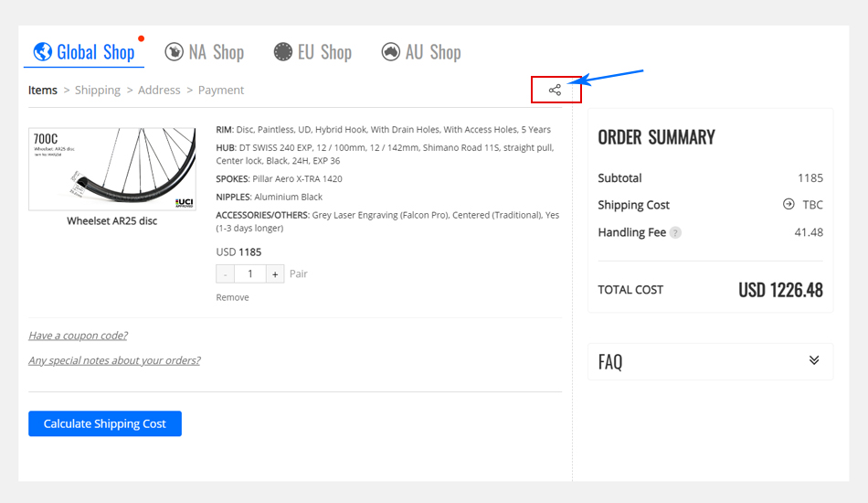Click the EU Shop stars icon
This screenshot has width=868, height=503.
tap(283, 52)
